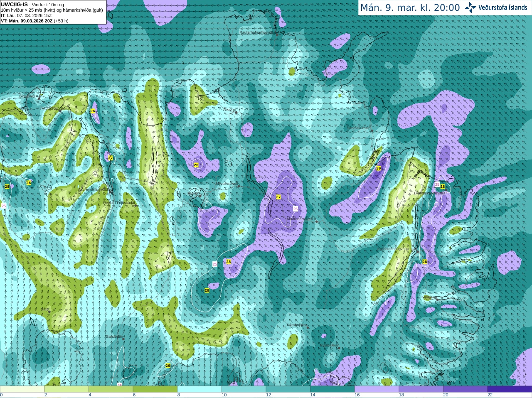Viewport: 532px width, 398px height.
Task: Click the Reykir í Fnjóskadal station label
Action: click(x=119, y=203)
